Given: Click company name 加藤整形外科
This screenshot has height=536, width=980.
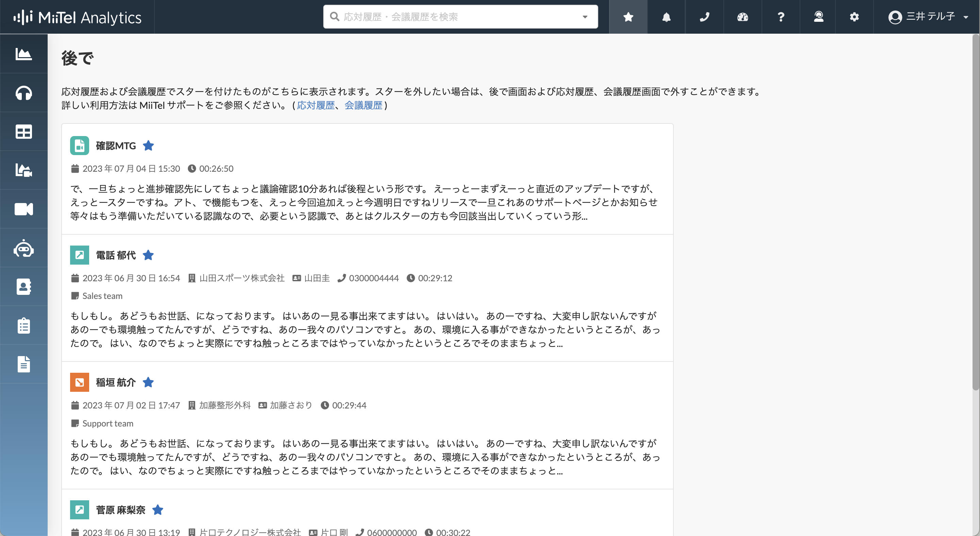Looking at the screenshot, I should pos(225,405).
